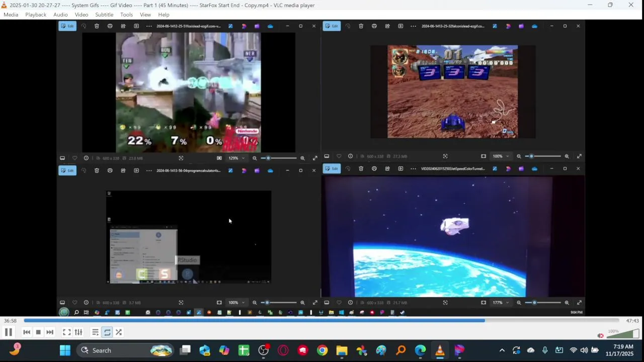This screenshot has width=644, height=362.
Task: Open Task View from taskbar
Action: click(186, 350)
